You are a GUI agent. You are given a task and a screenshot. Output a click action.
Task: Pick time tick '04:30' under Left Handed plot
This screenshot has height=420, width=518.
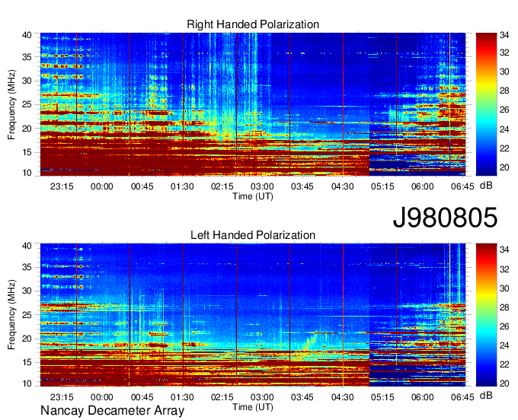point(342,397)
